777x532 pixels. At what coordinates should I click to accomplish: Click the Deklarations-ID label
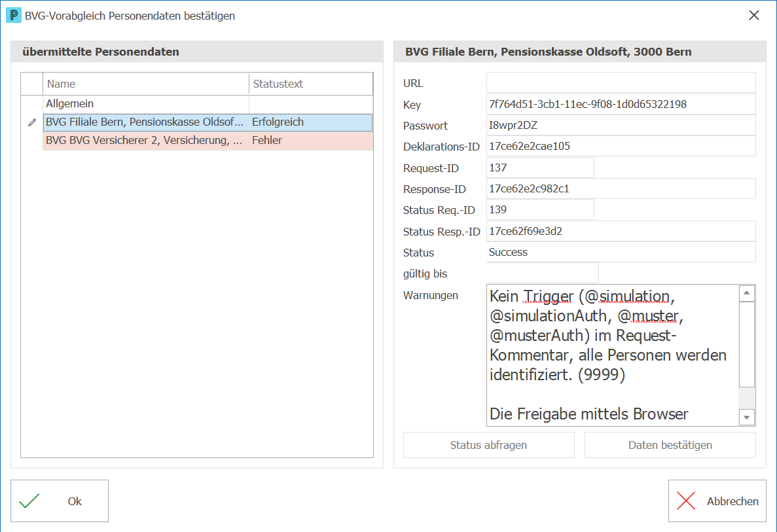coord(441,147)
